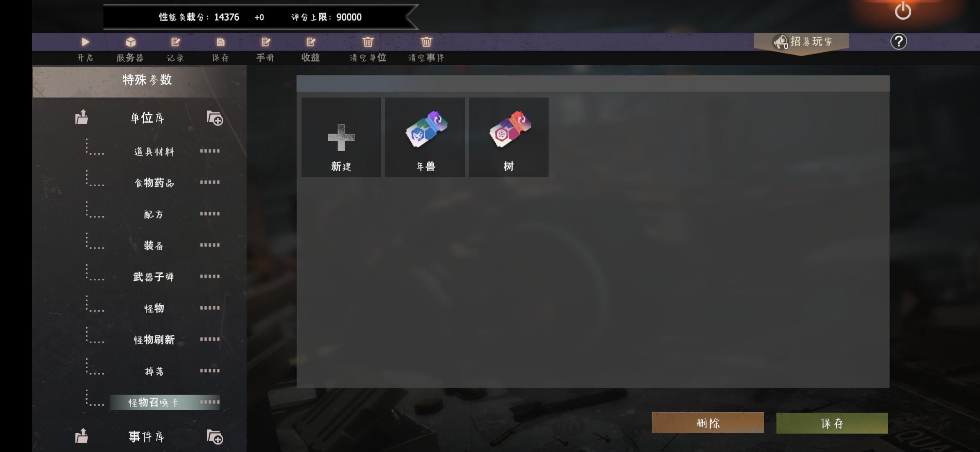Click export icon beside 单位库
The width and height of the screenshot is (980, 452).
coord(82,117)
